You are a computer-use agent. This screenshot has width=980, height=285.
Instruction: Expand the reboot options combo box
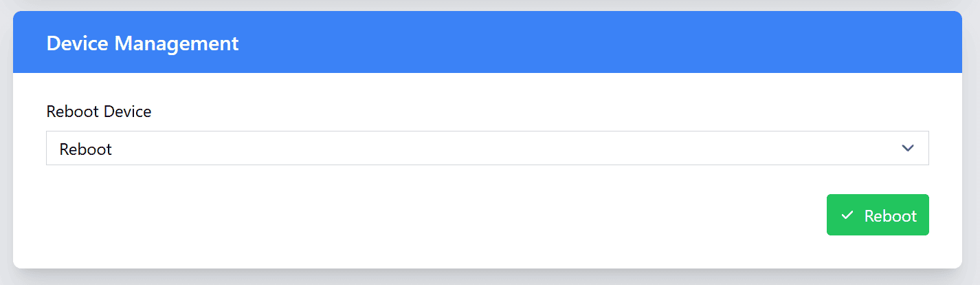pyautogui.click(x=487, y=148)
